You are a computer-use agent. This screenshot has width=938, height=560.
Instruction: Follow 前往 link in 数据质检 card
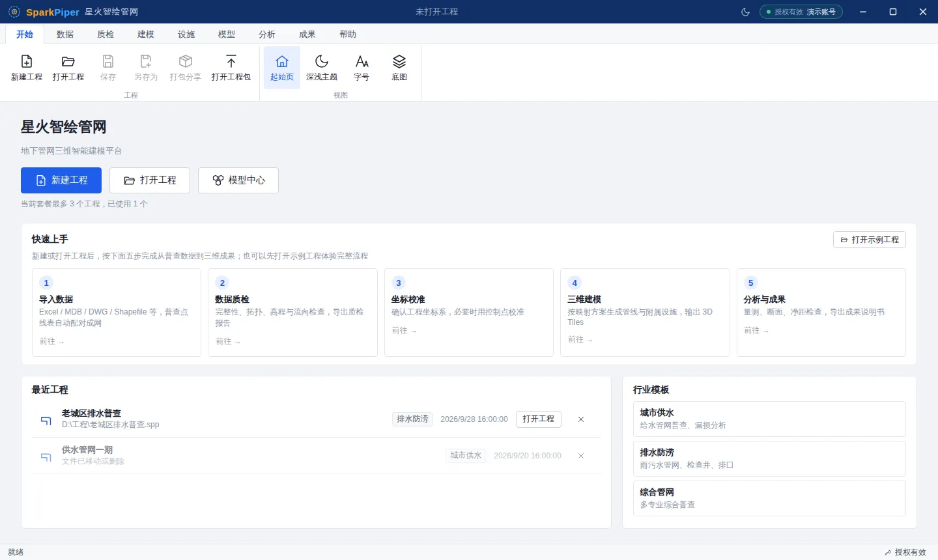point(228,341)
